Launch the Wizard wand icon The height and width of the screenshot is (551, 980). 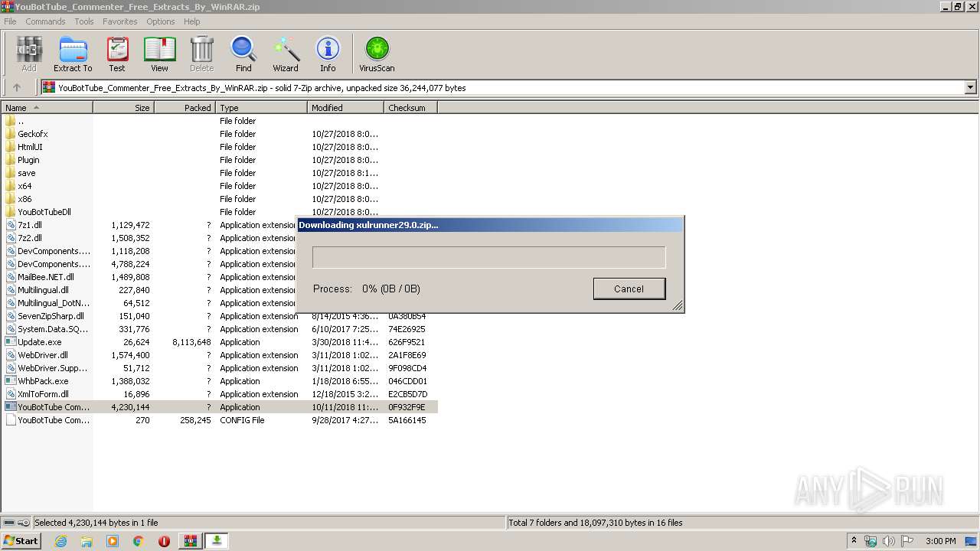[286, 54]
